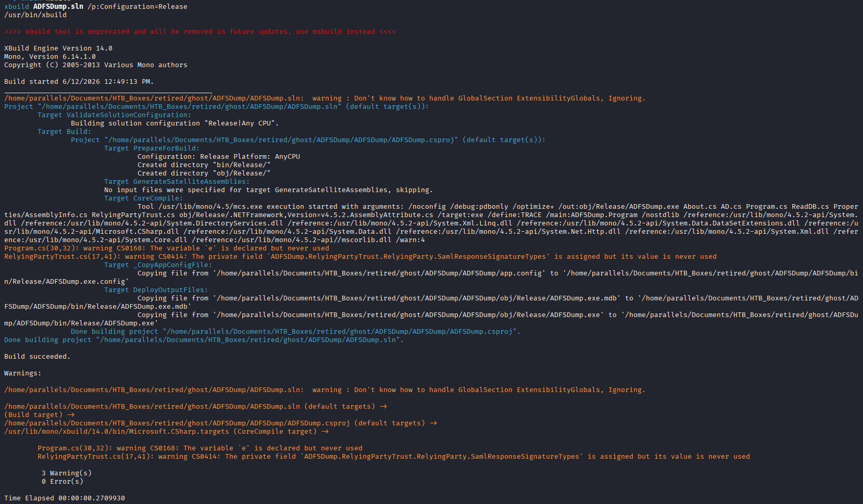This screenshot has height=504, width=863.
Task: Click the "No input files were specified" skipping line
Action: tap(269, 190)
